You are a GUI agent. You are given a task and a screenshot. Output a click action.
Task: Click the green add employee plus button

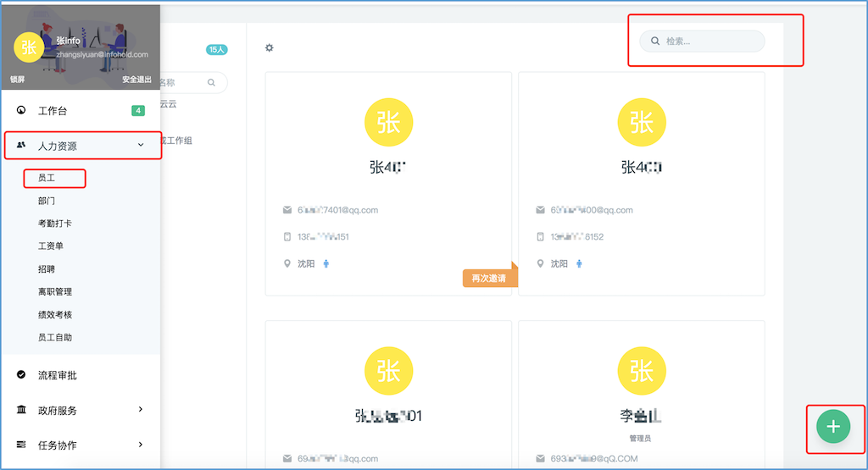point(833,426)
